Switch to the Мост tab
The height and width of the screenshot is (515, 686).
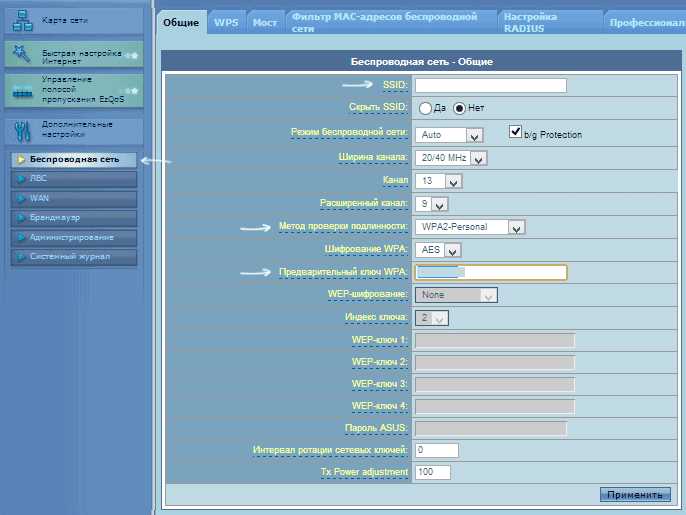265,22
